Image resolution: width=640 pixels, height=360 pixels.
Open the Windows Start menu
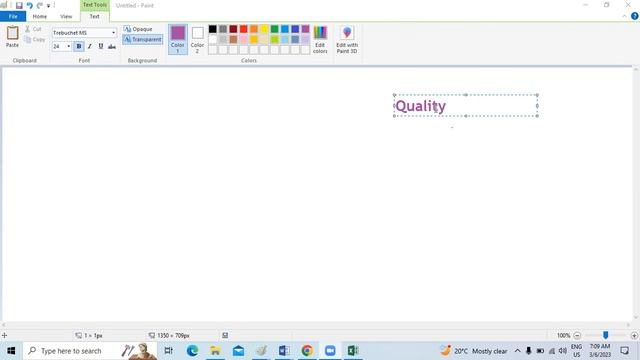point(11,351)
